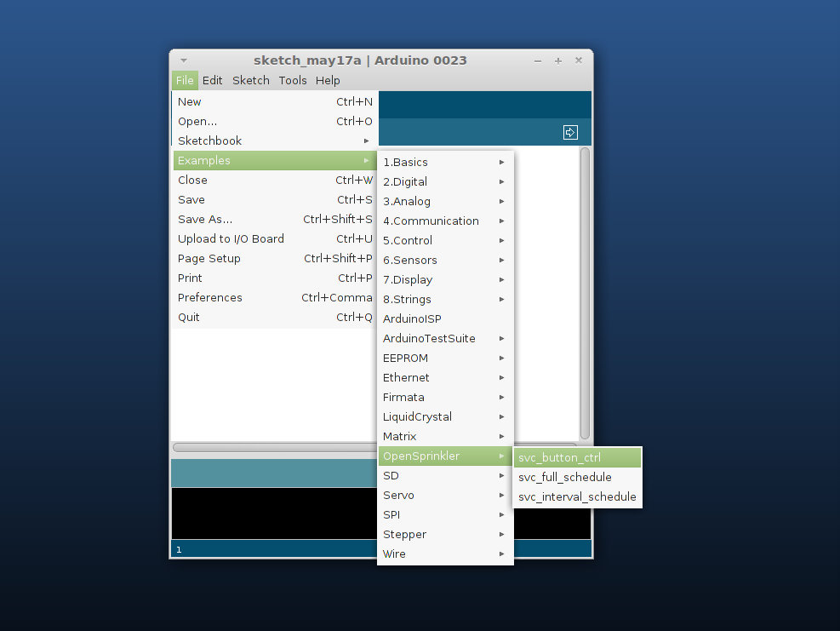Open the Help menu
The width and height of the screenshot is (840, 631).
[328, 80]
